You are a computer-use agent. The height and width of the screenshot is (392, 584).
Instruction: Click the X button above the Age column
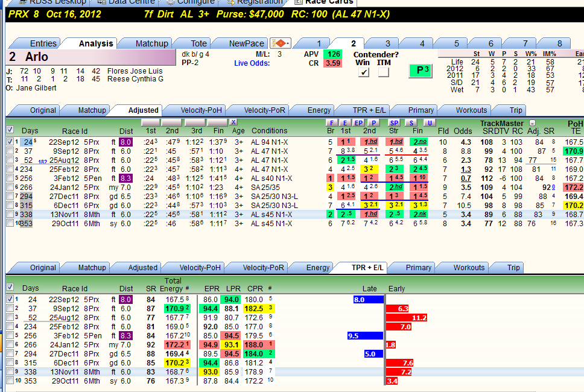pyautogui.click(x=233, y=122)
